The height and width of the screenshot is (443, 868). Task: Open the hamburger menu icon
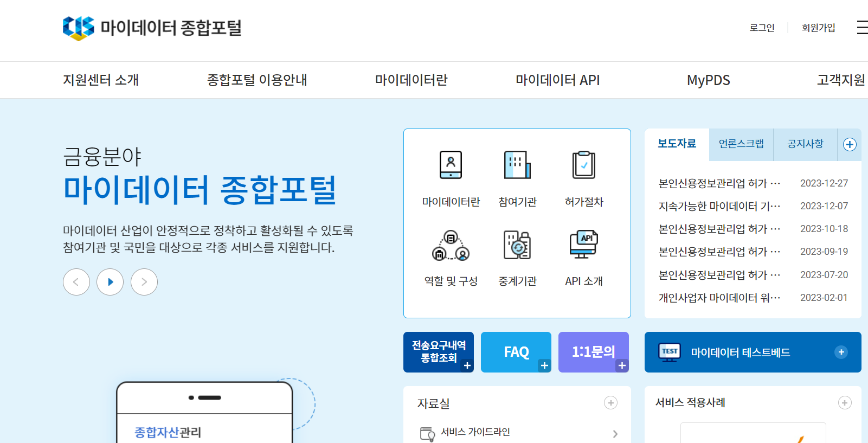[862, 28]
